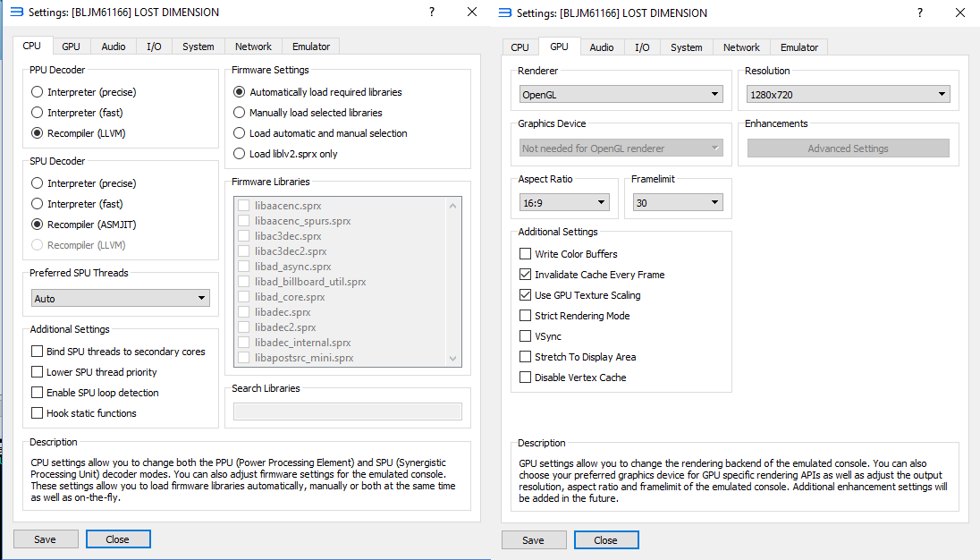
Task: Switch to Audio tab in CPU settings window
Action: [114, 47]
